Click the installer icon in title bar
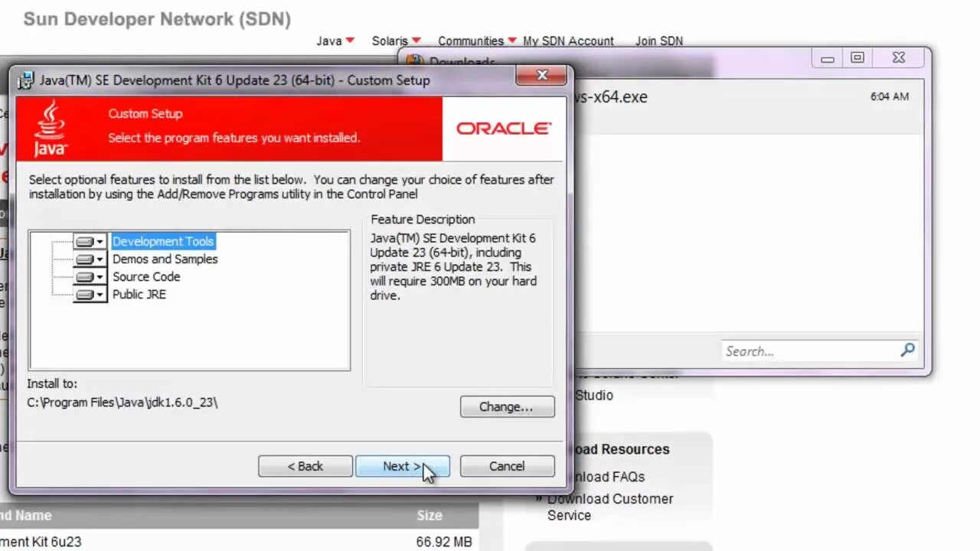The width and height of the screenshot is (980, 551). point(26,80)
